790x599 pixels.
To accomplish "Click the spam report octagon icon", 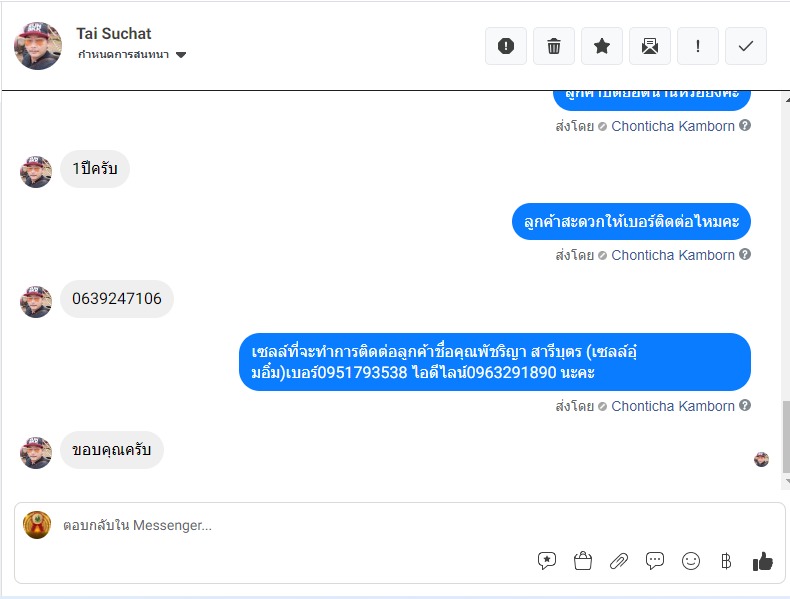I will pos(506,46).
